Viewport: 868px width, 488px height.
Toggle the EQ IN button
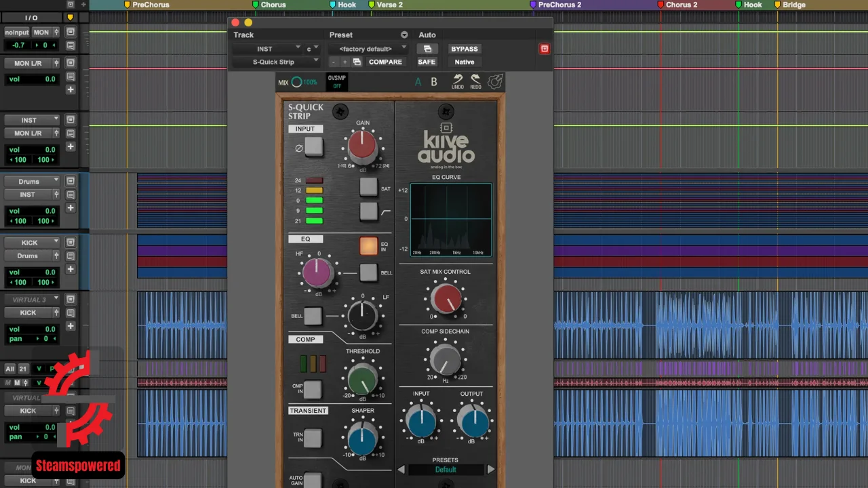pyautogui.click(x=368, y=246)
